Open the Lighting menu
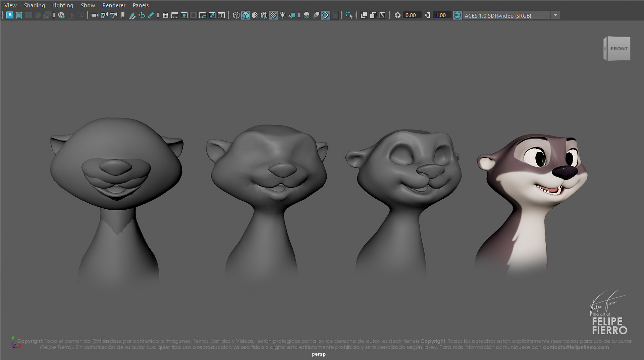The width and height of the screenshot is (644, 360). click(63, 5)
